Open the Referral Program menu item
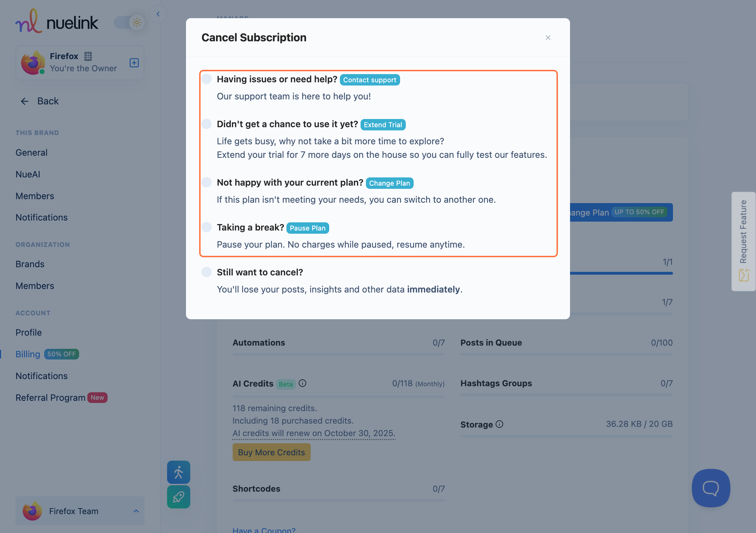 tap(50, 398)
